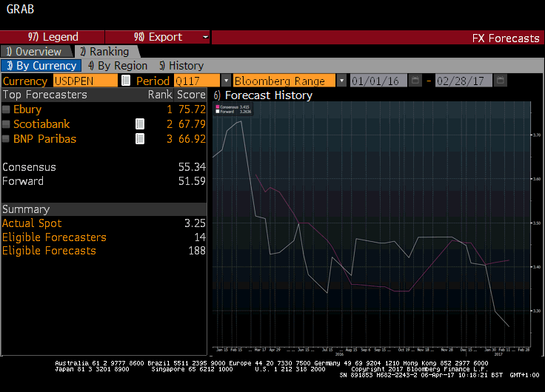This screenshot has width=545, height=392.
Task: Click the Actual Spot value 3.25
Action: coord(195,223)
